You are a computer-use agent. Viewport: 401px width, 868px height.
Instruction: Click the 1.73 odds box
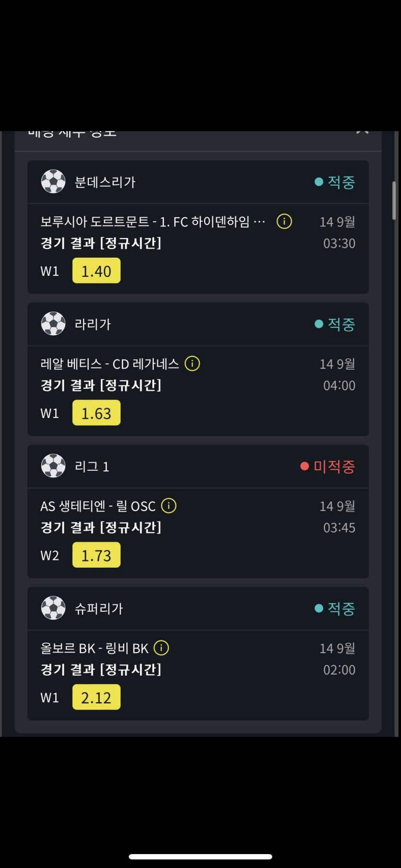pyautogui.click(x=96, y=555)
